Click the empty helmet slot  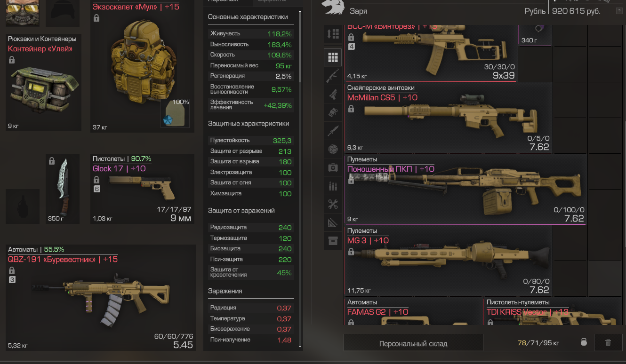pyautogui.click(x=63, y=13)
